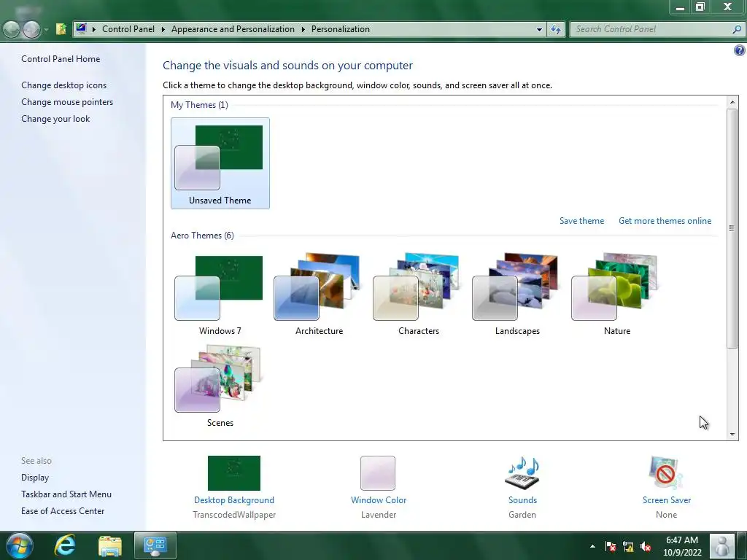747x560 pixels.
Task: Click My Themes (1) group header
Action: coord(199,104)
